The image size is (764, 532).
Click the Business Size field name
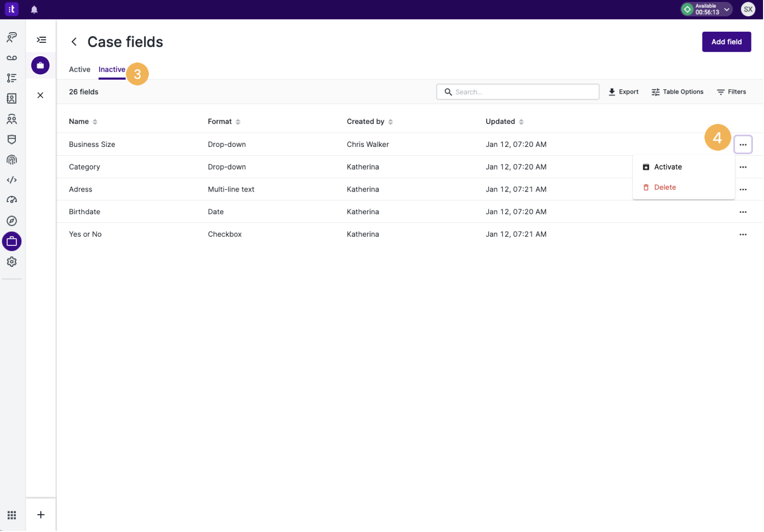click(92, 145)
